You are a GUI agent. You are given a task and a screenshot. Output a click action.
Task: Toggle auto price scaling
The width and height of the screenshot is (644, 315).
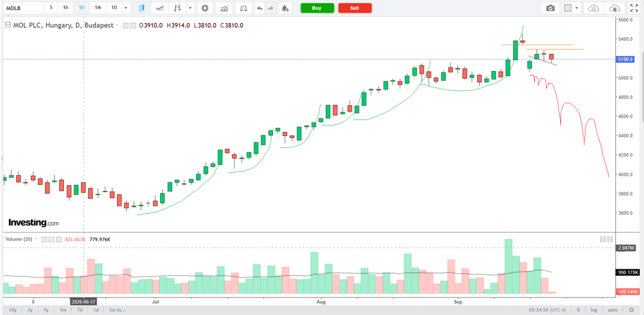coord(612,310)
